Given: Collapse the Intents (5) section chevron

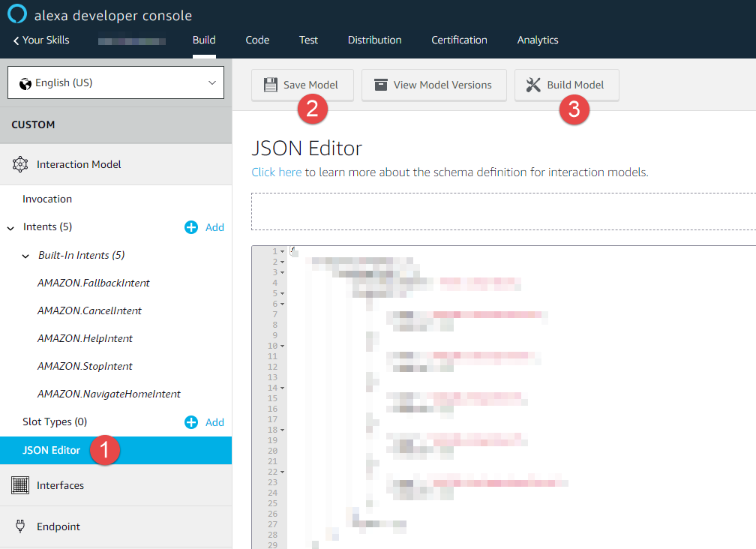Looking at the screenshot, I should [10, 228].
